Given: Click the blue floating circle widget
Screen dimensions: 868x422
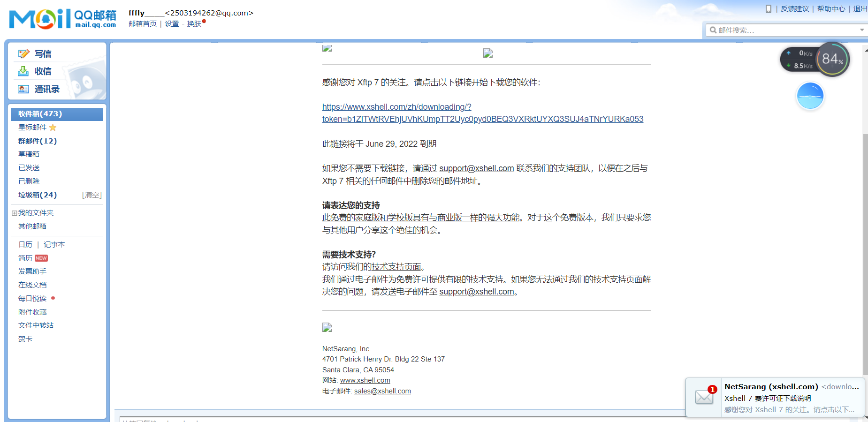Looking at the screenshot, I should click(810, 96).
